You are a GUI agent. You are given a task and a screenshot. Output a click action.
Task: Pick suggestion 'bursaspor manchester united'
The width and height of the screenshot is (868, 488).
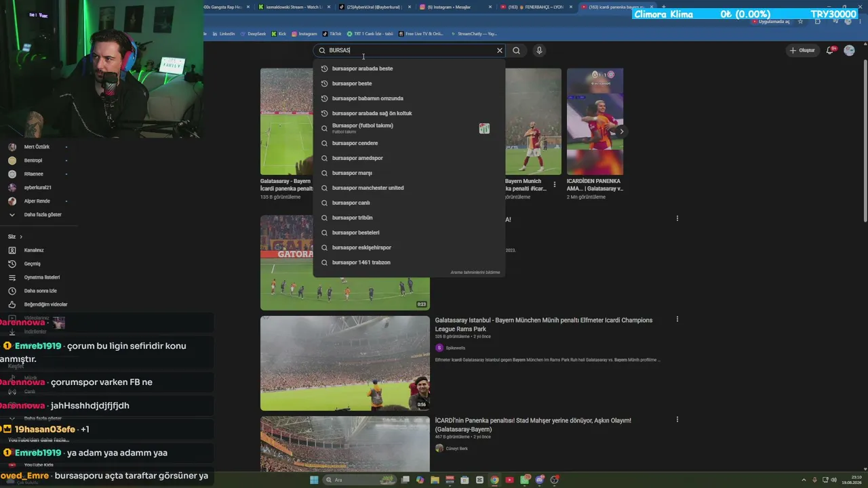409,188
